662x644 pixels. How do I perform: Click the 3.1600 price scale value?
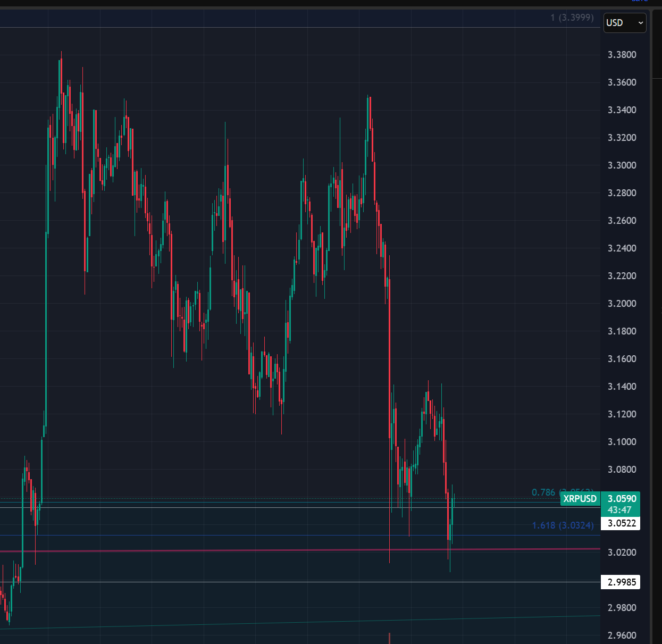(622, 359)
